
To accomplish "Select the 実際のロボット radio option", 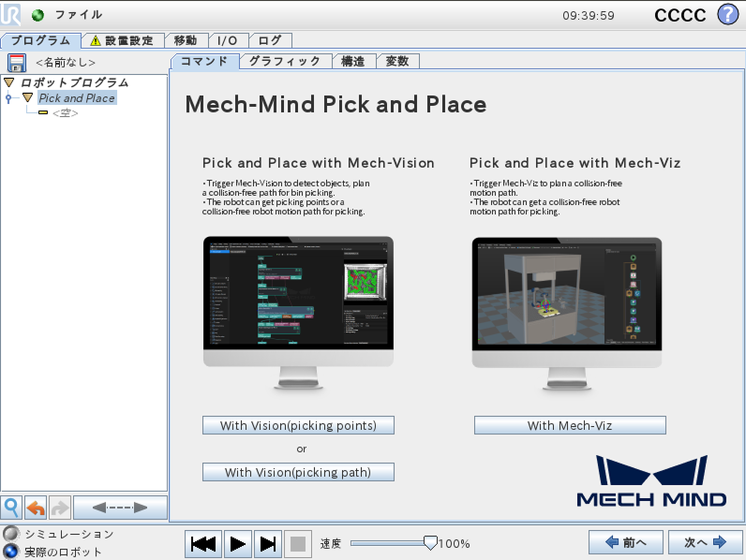I will (10, 552).
